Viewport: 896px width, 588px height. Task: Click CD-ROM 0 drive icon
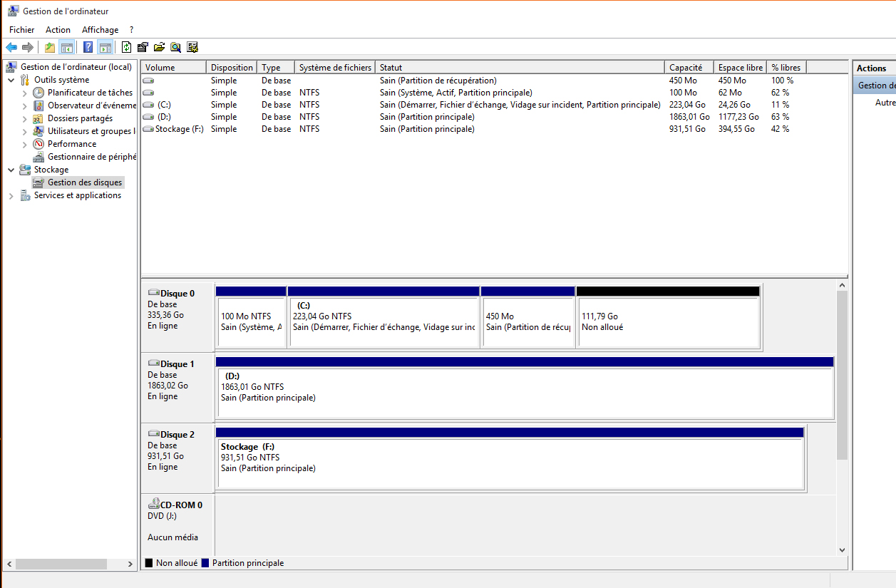pos(153,504)
